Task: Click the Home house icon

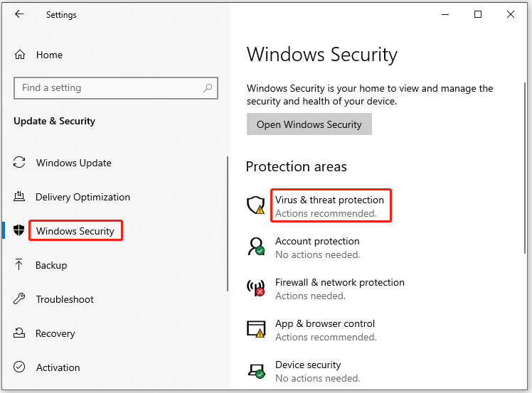Action: tap(20, 55)
